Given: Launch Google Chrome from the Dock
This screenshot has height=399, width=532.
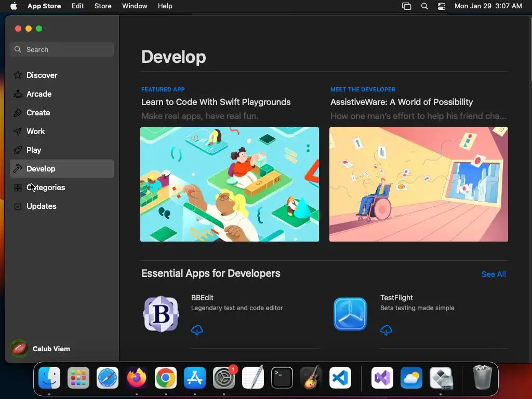Looking at the screenshot, I should tap(166, 378).
